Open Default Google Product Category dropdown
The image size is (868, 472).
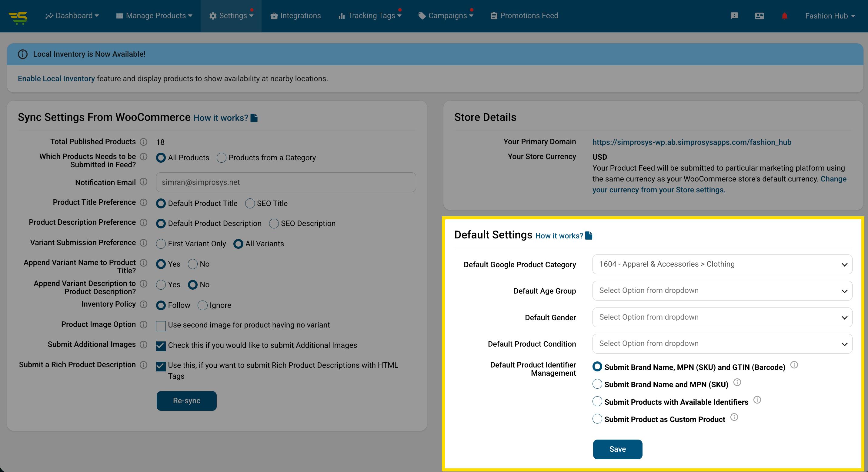(722, 264)
